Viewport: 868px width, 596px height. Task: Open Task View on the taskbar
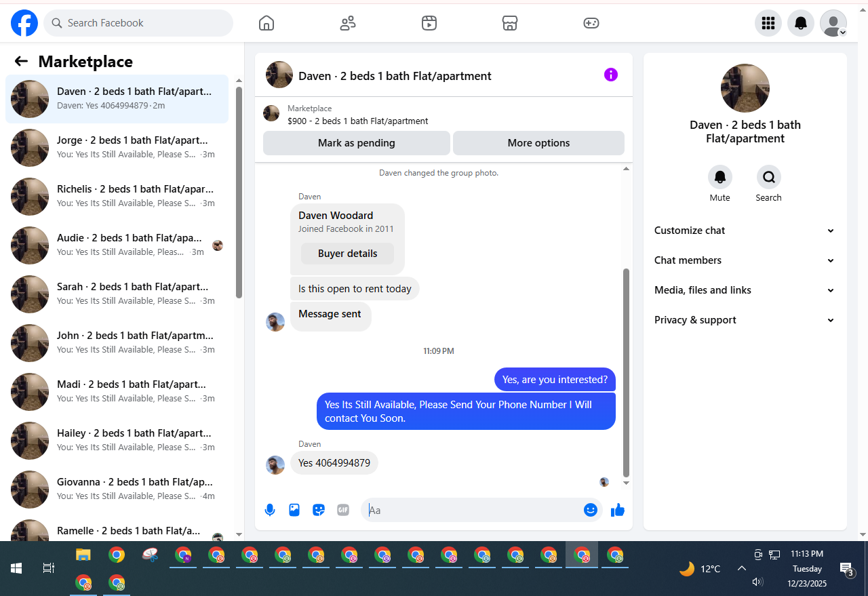(49, 568)
